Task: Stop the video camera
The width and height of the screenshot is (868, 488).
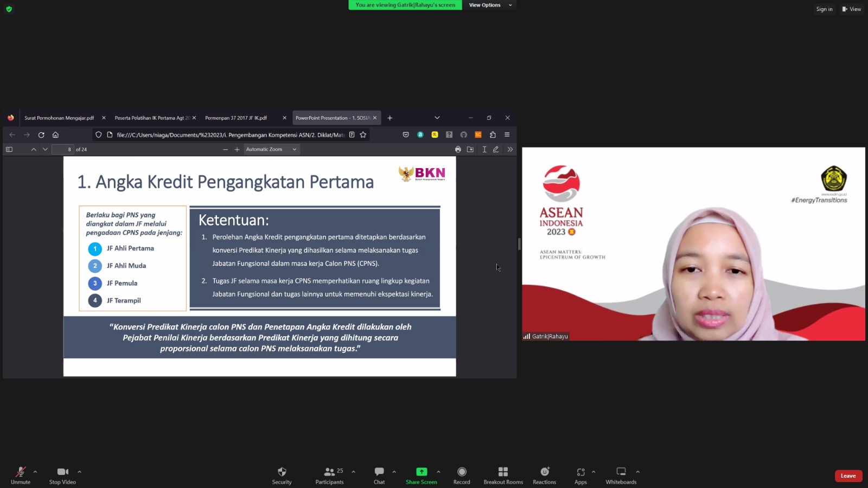Action: pyautogui.click(x=62, y=472)
